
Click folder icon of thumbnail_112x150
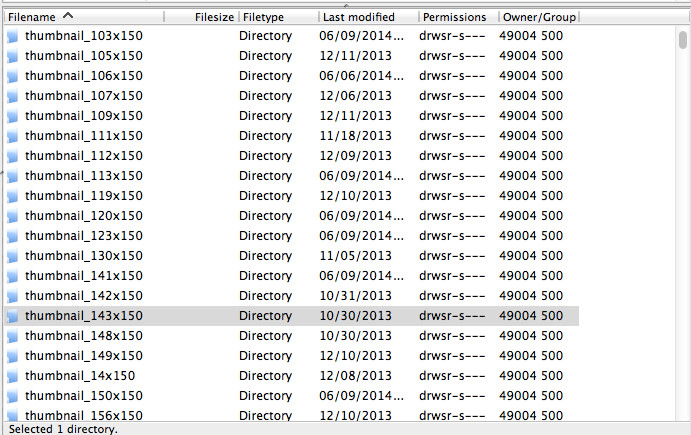pos(12,156)
